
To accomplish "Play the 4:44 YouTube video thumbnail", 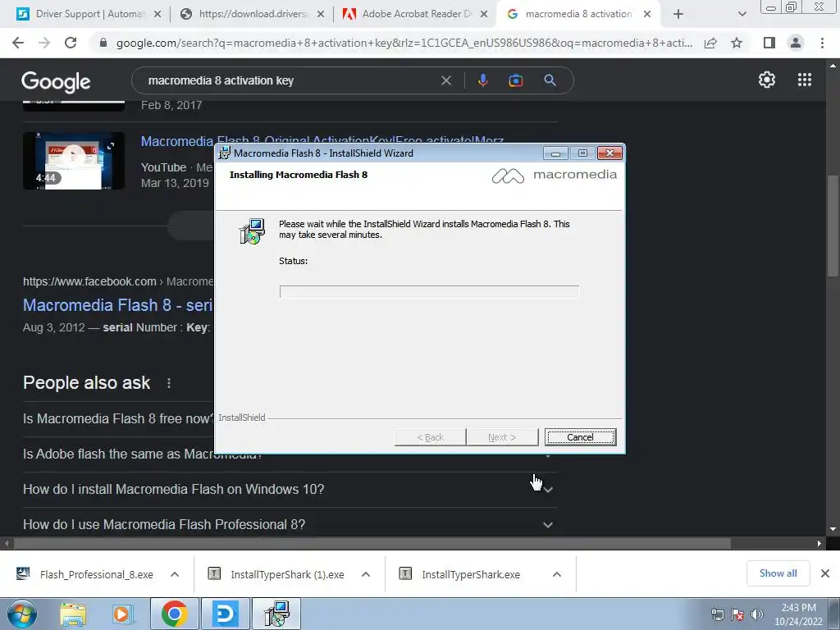I will [74, 161].
